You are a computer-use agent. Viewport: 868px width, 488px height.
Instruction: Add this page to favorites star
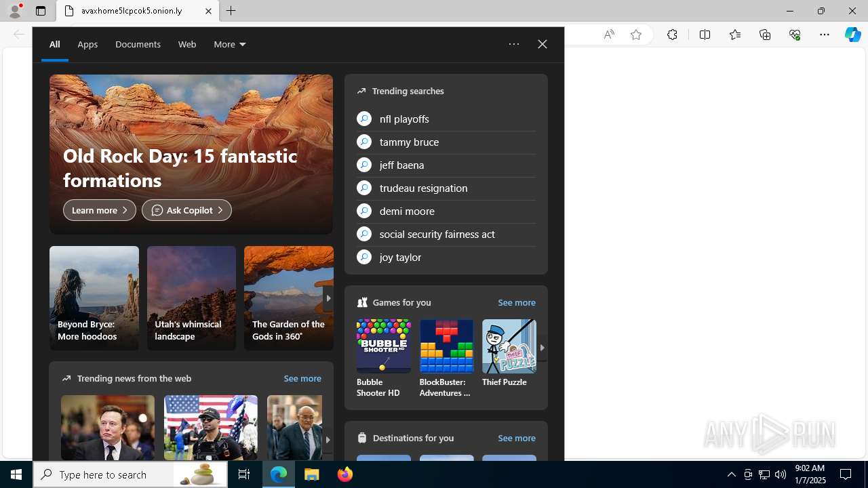(636, 35)
